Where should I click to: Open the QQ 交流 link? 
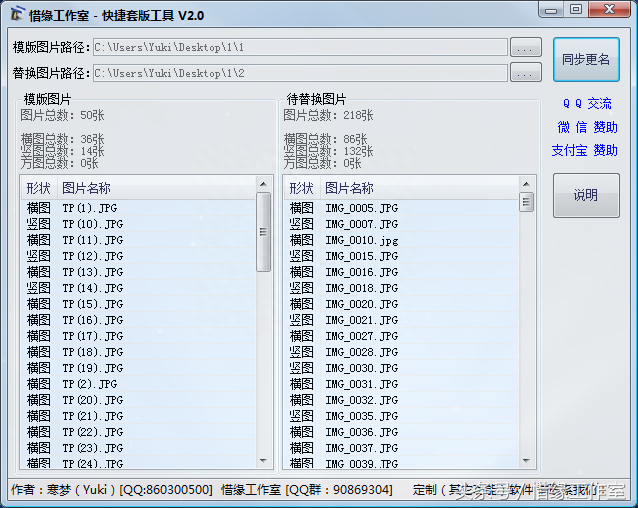coord(587,103)
